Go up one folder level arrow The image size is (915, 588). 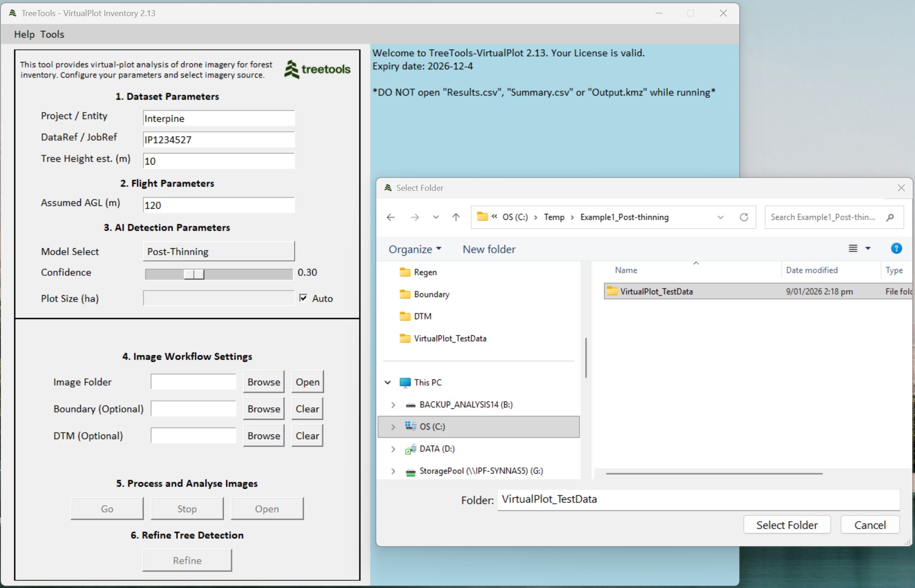tap(455, 217)
